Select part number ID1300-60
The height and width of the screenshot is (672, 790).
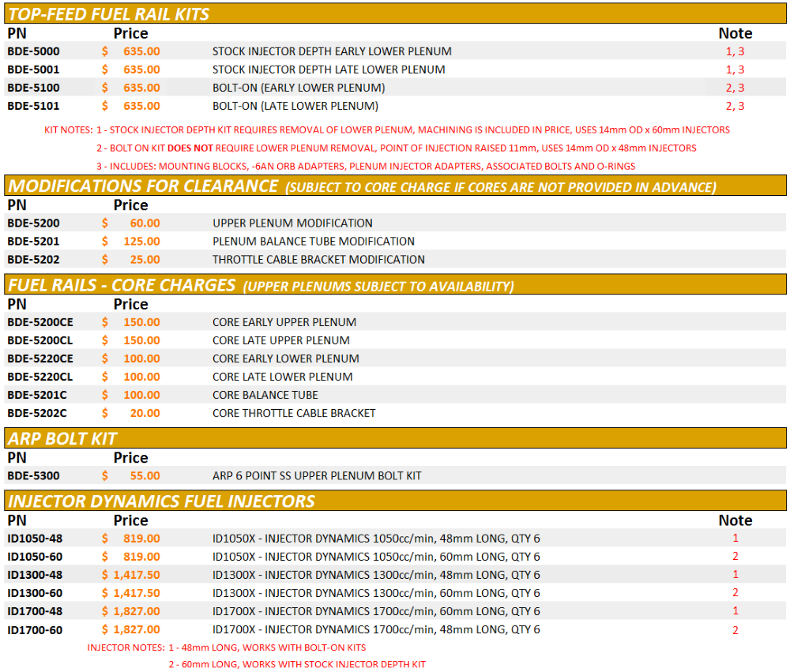coord(35,593)
